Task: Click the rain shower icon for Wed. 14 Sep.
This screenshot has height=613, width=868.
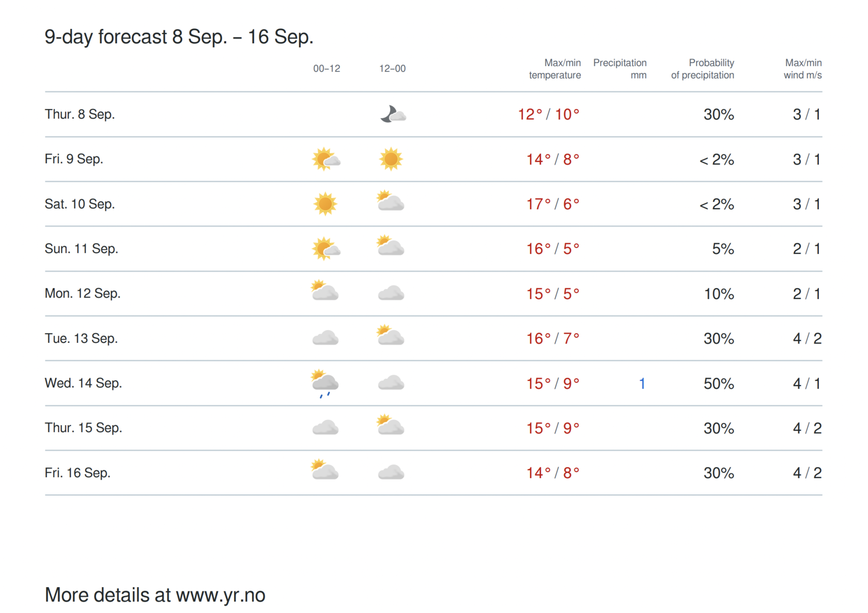Action: tap(325, 383)
